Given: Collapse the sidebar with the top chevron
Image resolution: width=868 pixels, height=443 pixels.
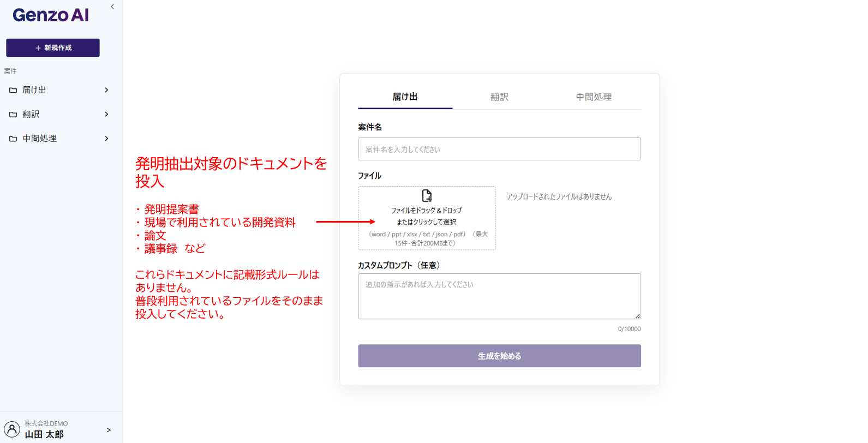Looking at the screenshot, I should (x=112, y=7).
